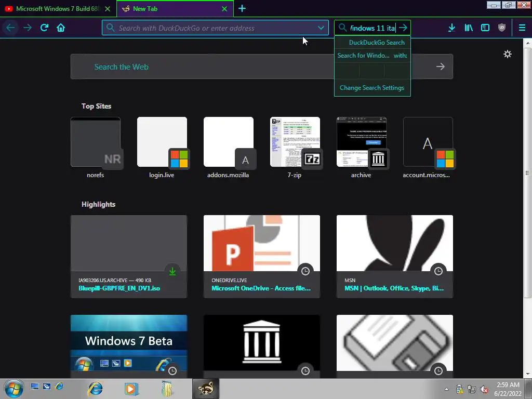Open the addons.mozilla top site

point(229,148)
